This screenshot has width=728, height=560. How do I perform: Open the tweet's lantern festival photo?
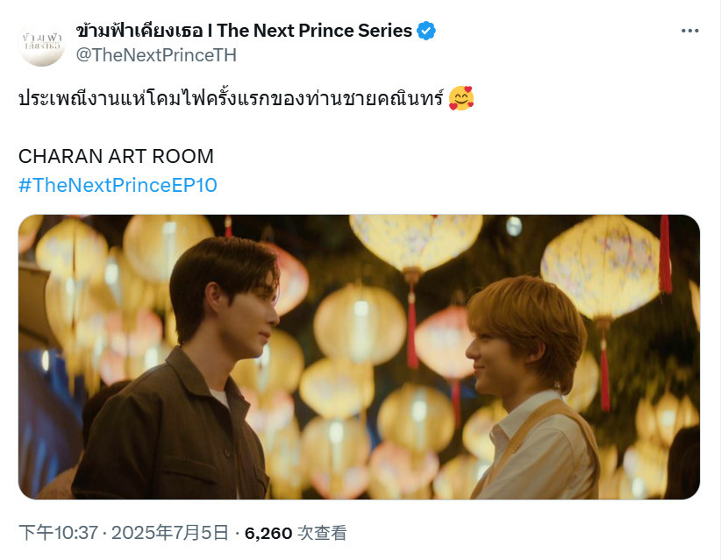click(359, 357)
